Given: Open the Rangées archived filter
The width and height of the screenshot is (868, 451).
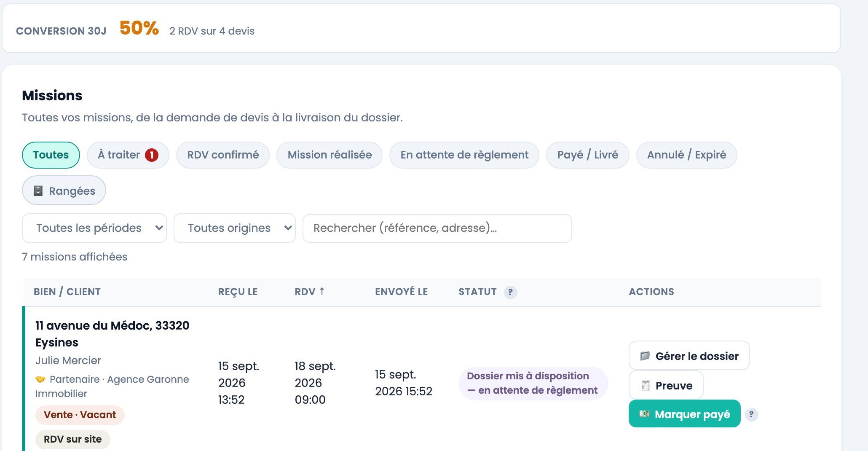Looking at the screenshot, I should coord(64,191).
